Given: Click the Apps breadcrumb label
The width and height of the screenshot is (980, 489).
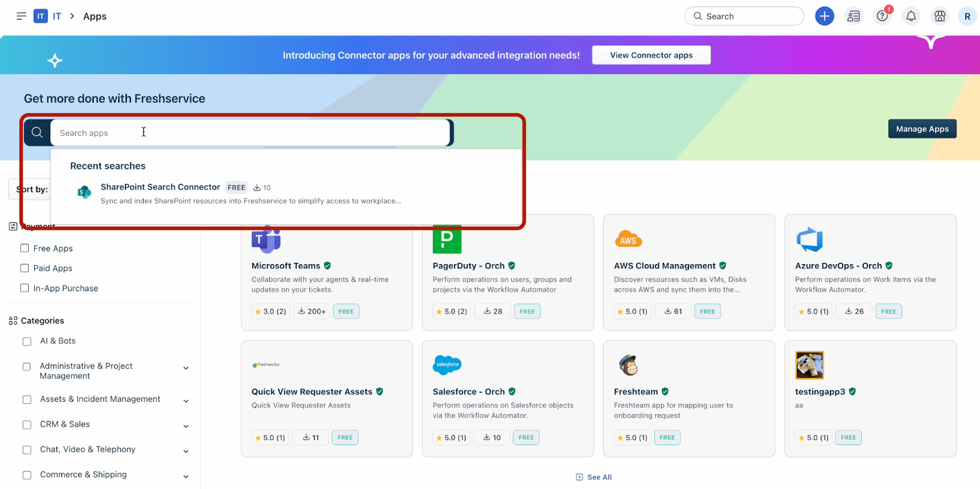Looking at the screenshot, I should coord(95,16).
